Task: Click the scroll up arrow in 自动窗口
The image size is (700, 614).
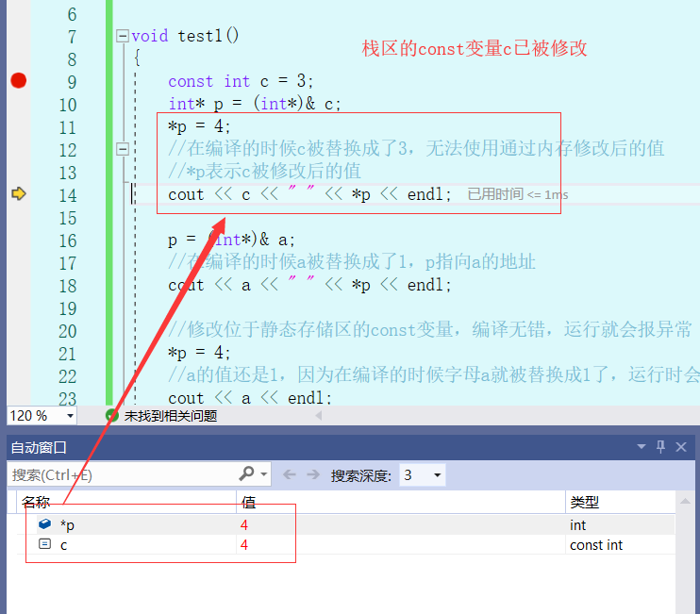Action: [x=685, y=502]
